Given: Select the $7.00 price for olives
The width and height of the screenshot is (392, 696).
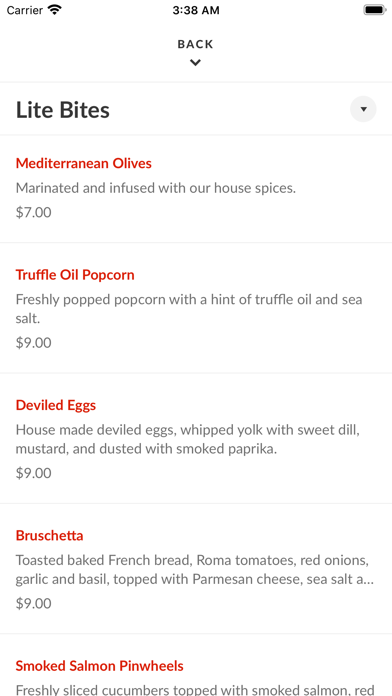Looking at the screenshot, I should click(x=34, y=213).
